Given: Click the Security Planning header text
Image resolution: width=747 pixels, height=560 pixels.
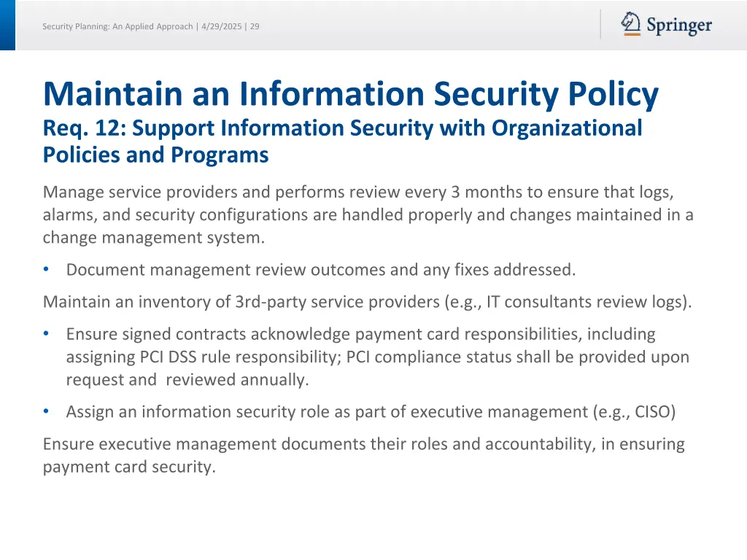Looking at the screenshot, I should click(117, 26).
